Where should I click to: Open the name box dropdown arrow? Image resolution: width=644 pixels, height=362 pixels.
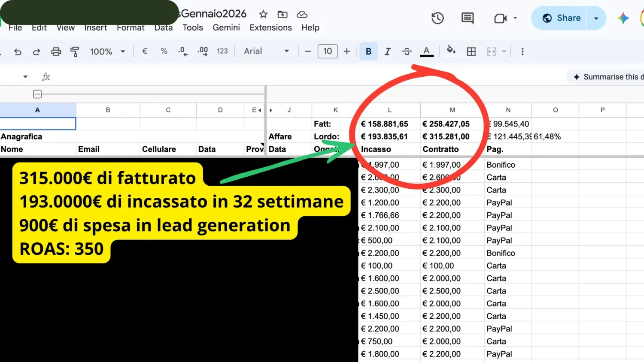(x=25, y=77)
